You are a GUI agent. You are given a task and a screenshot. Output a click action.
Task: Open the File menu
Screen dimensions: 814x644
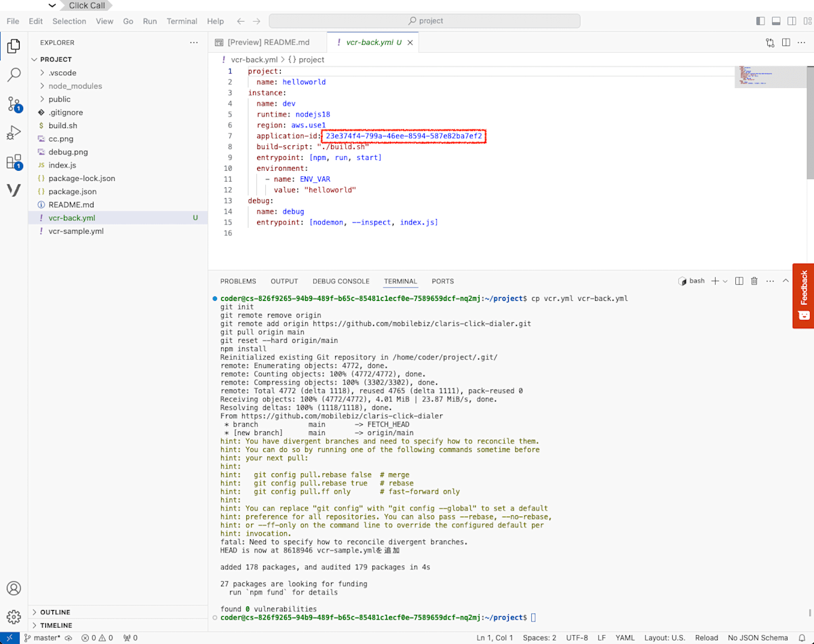(13, 21)
